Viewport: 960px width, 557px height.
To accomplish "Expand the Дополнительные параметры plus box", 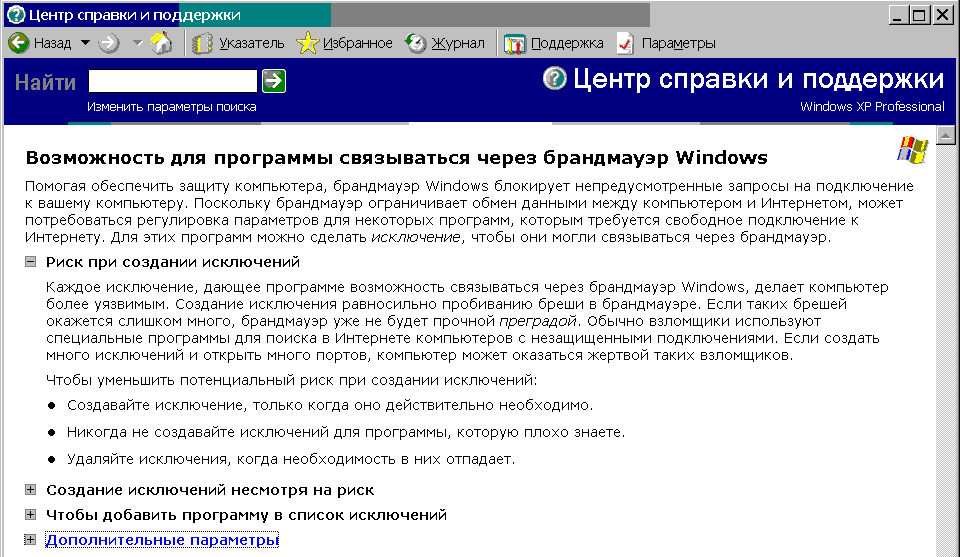I will 30,540.
